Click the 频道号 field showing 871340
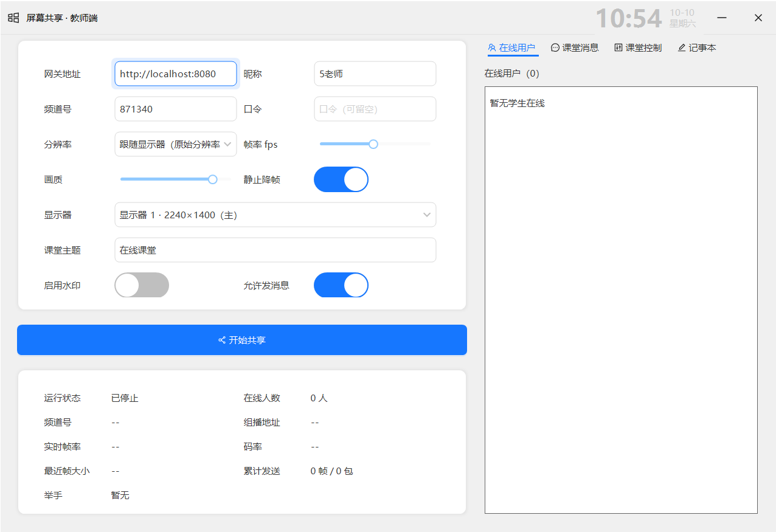 click(176, 109)
